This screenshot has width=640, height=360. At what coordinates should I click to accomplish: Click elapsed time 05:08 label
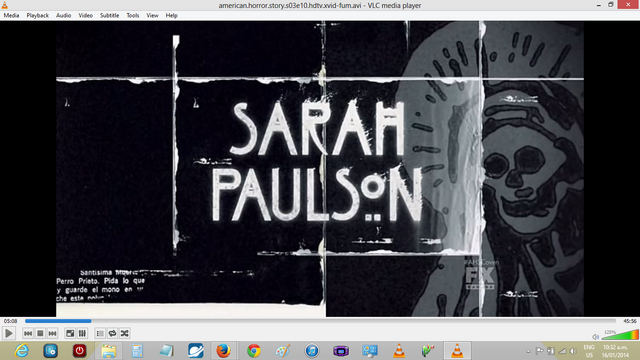click(x=11, y=321)
